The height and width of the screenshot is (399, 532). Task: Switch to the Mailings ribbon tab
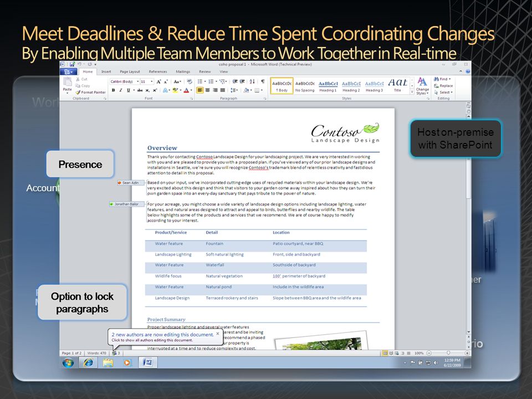[x=183, y=71]
